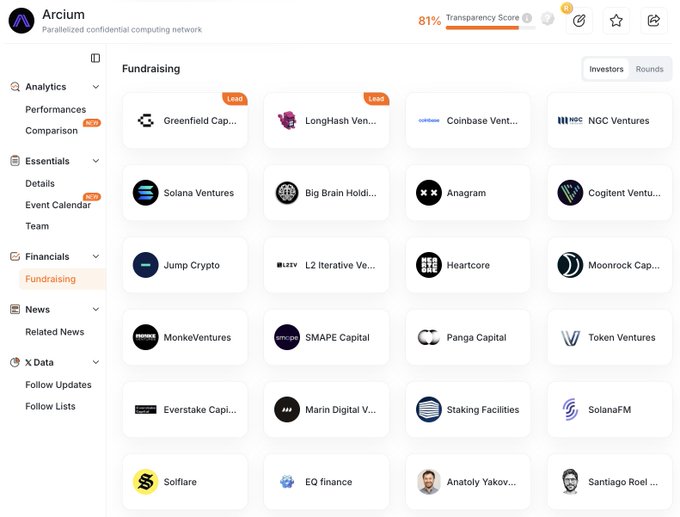Switch to Rounds view toggle

[x=649, y=69]
